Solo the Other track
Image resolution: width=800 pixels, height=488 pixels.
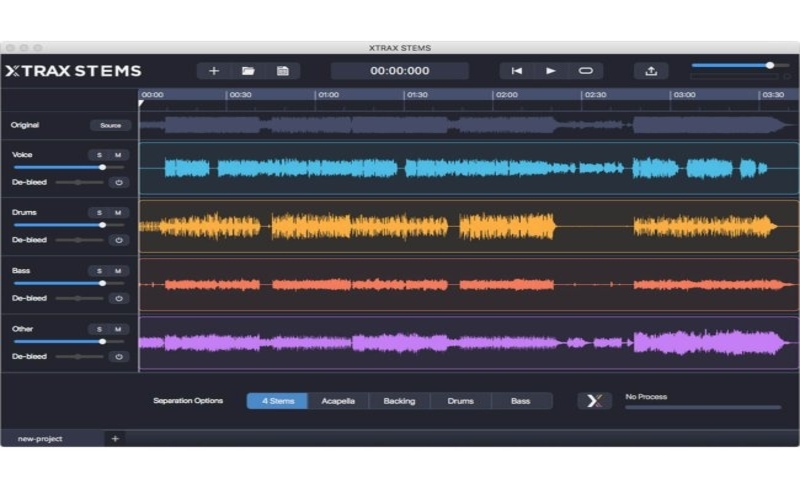(x=99, y=329)
